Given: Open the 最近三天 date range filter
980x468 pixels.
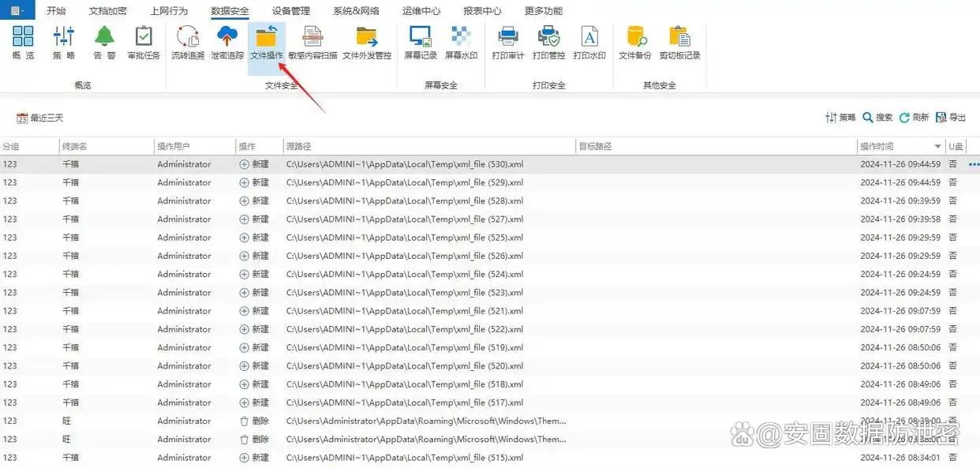Looking at the screenshot, I should [40, 118].
